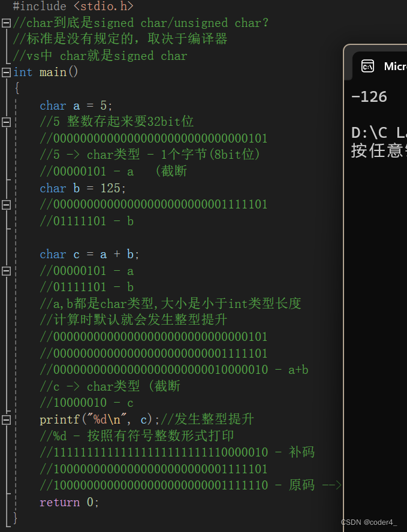Click the comment //a,b都是char类型,大小是小于int类型长度

tap(170, 304)
